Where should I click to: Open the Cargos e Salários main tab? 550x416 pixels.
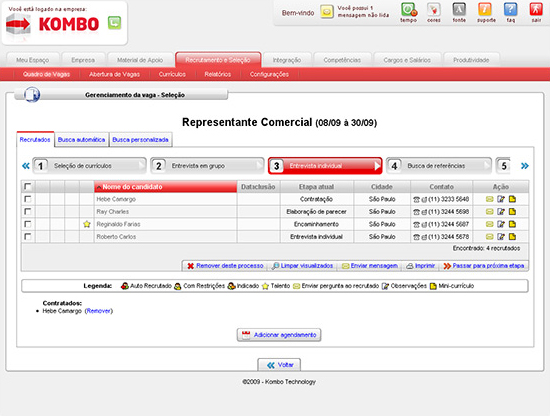tap(407, 60)
